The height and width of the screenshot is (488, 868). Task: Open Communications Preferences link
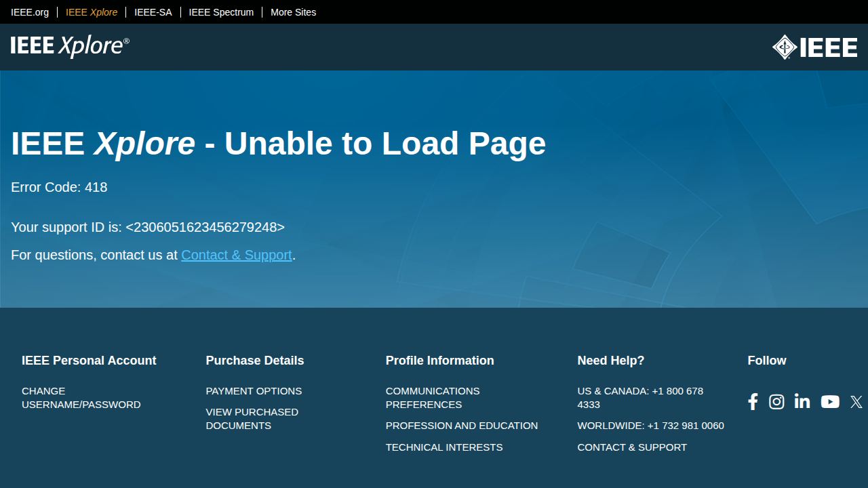[433, 398]
